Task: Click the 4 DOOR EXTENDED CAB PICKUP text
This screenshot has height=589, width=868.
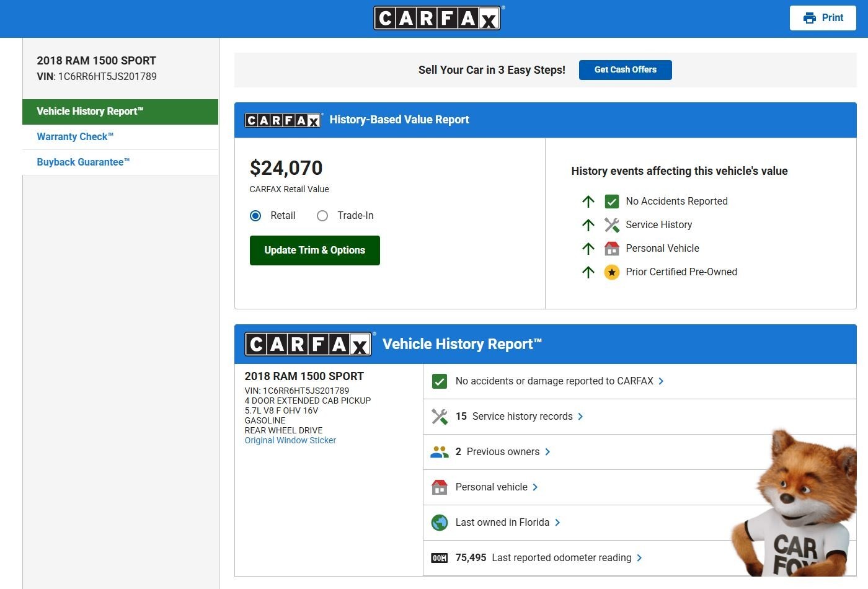Action: (x=308, y=401)
